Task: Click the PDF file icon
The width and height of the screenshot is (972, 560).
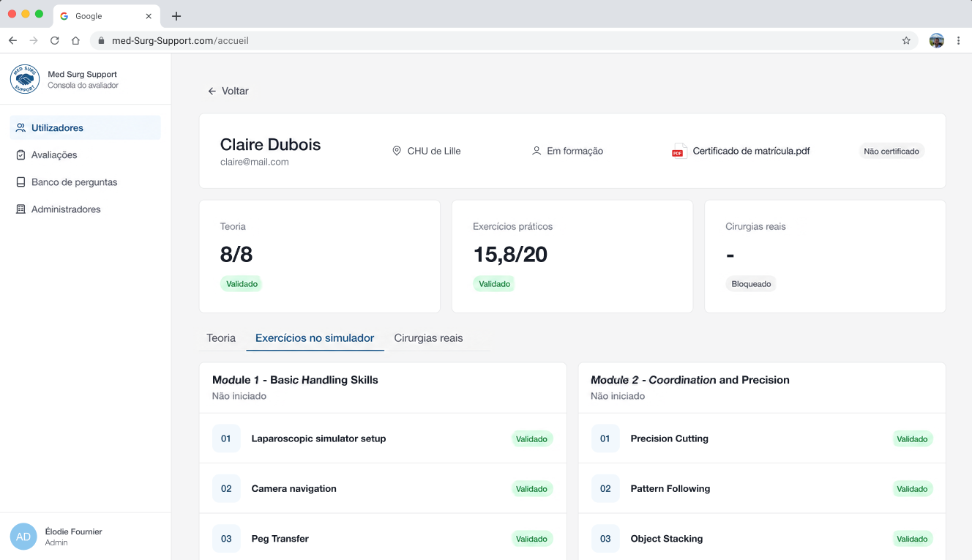Action: point(678,151)
